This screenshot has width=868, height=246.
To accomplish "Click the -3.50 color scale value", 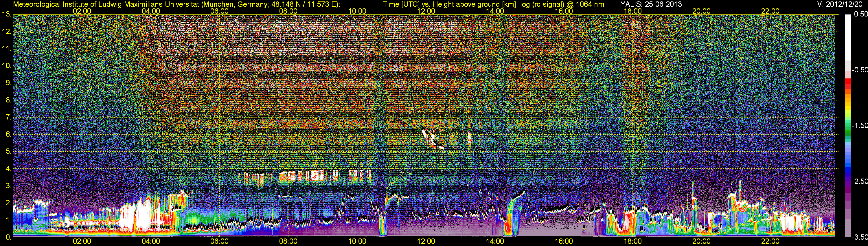I will click(860, 237).
